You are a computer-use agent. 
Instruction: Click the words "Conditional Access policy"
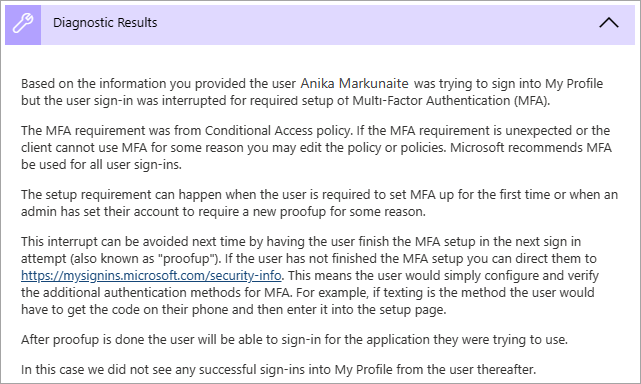tap(278, 130)
